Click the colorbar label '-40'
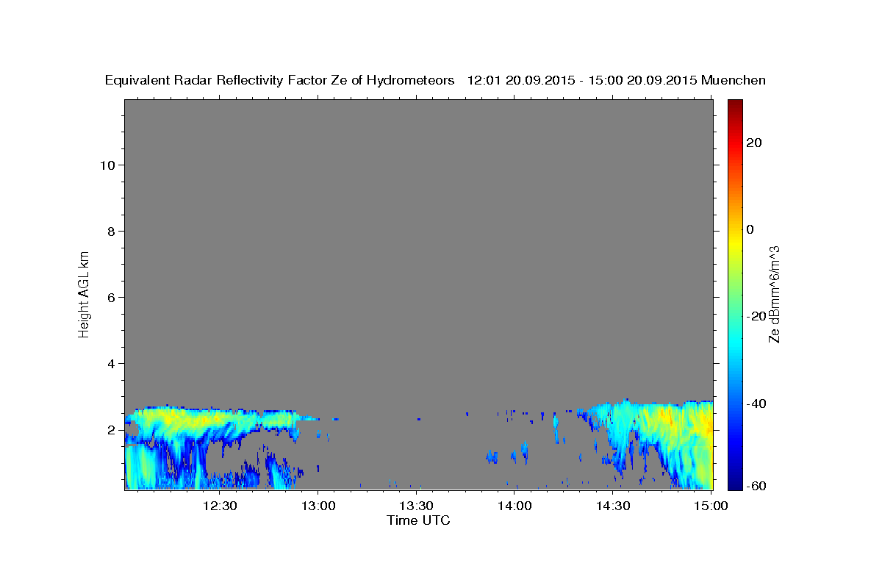The image size is (882, 588). click(755, 404)
